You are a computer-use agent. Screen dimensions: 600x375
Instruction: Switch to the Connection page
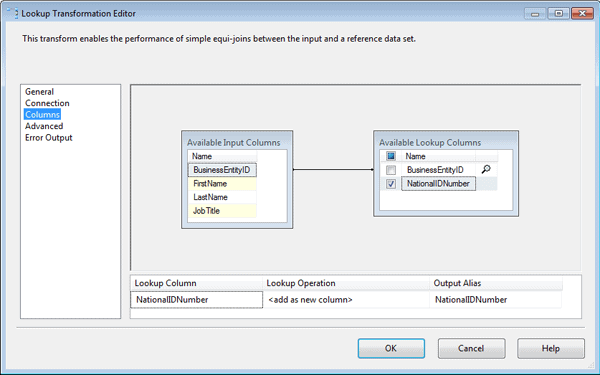47,103
